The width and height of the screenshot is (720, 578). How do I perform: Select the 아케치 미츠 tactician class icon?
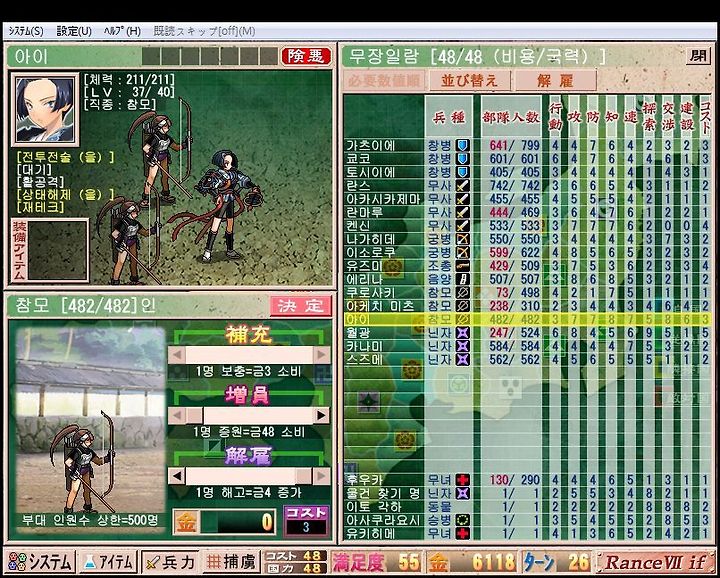point(463,306)
